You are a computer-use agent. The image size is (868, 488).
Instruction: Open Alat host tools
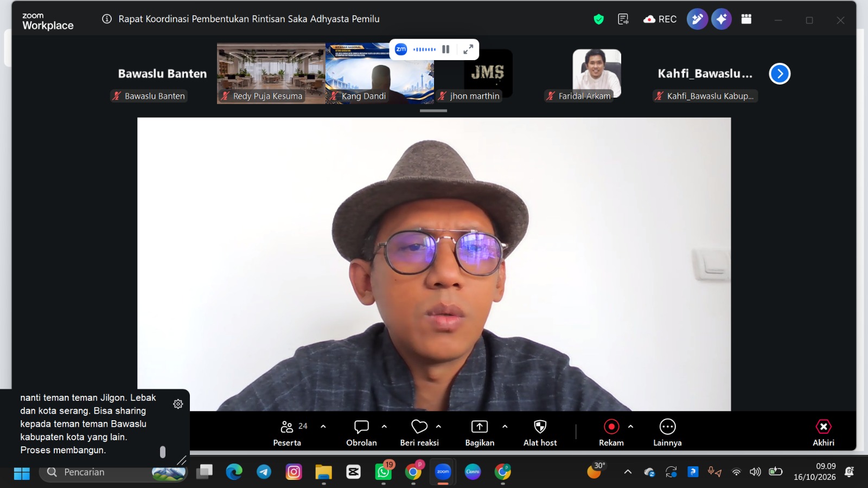pyautogui.click(x=540, y=433)
